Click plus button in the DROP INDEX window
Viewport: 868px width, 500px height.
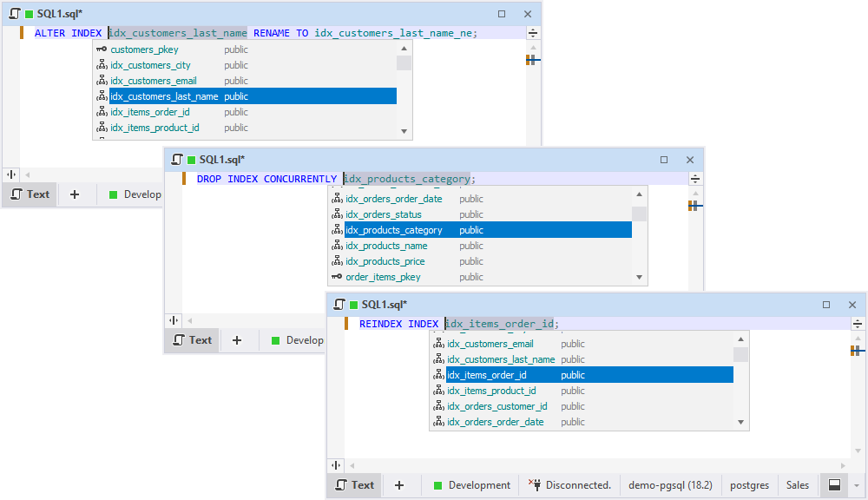point(237,340)
